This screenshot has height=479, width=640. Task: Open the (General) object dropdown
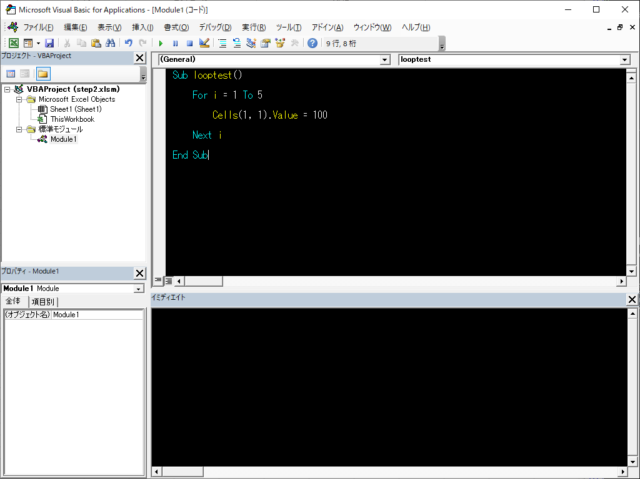[x=384, y=60]
